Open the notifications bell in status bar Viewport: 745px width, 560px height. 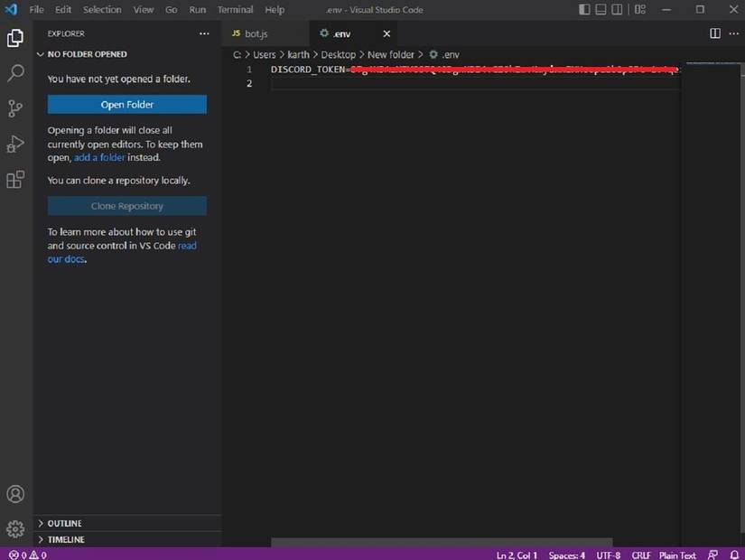tap(733, 555)
